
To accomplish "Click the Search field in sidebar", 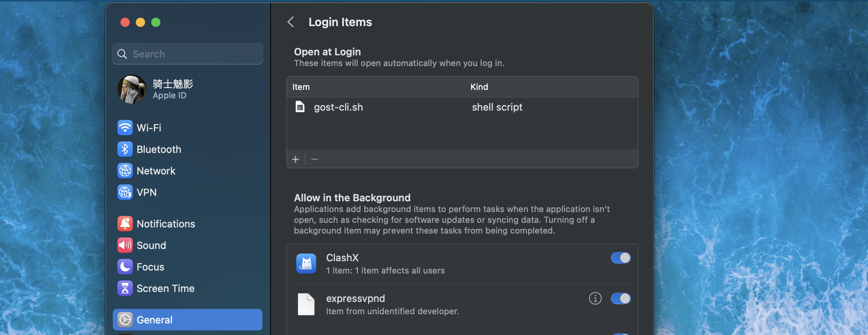I will tap(188, 54).
